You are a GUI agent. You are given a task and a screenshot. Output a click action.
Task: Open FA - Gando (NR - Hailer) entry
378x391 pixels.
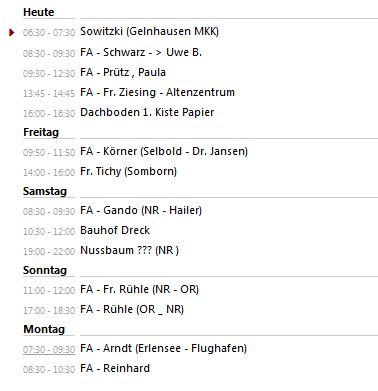[141, 210]
